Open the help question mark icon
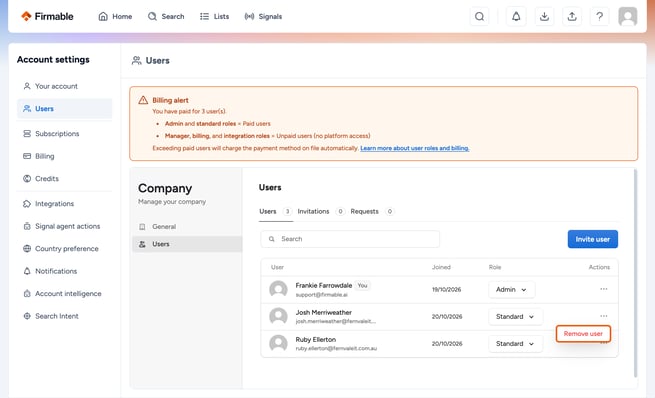This screenshot has width=655, height=398. click(x=599, y=16)
